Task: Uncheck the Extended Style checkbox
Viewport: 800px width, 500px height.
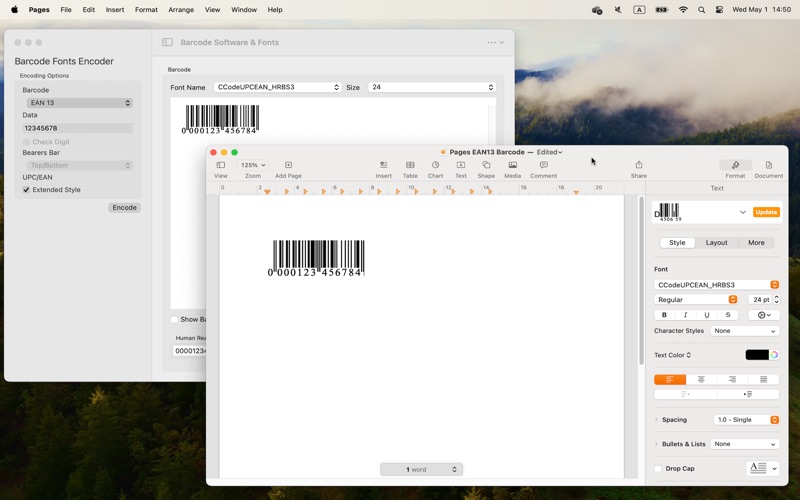Action: 27,190
